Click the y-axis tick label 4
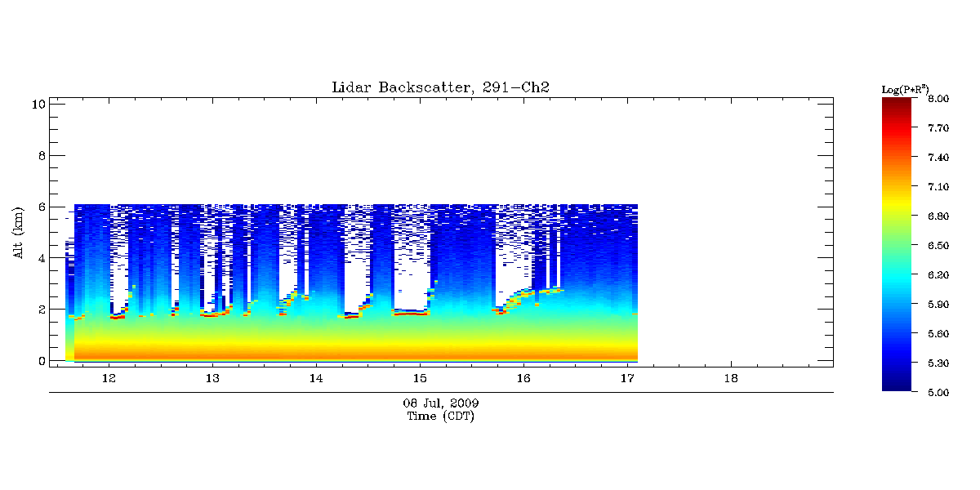This screenshot has height=490, width=980. 41,258
